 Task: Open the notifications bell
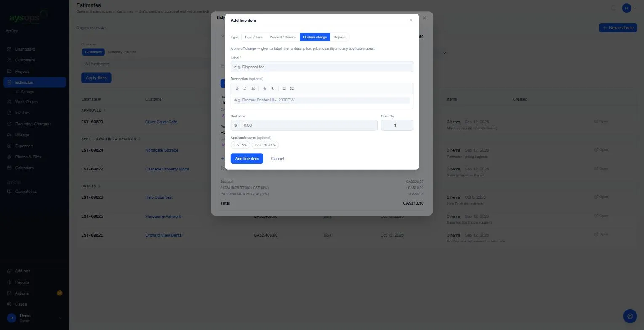[x=614, y=8]
